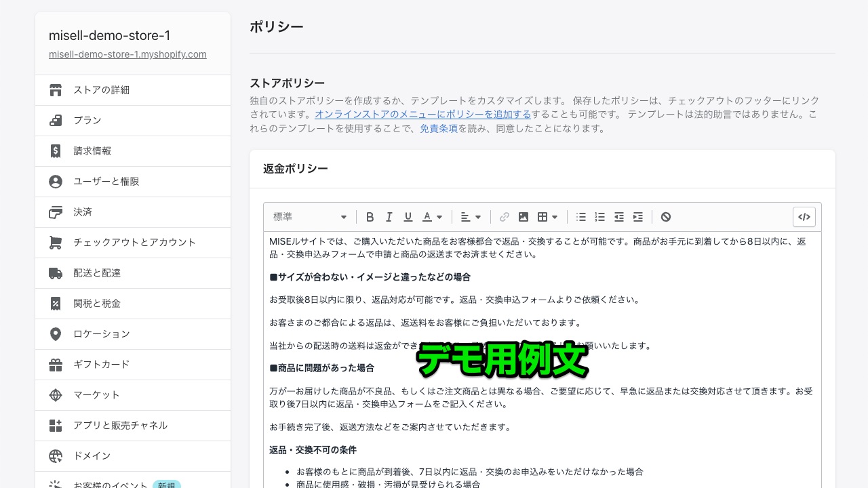Click the apps and sales channels icon
868x488 pixels.
(x=56, y=426)
